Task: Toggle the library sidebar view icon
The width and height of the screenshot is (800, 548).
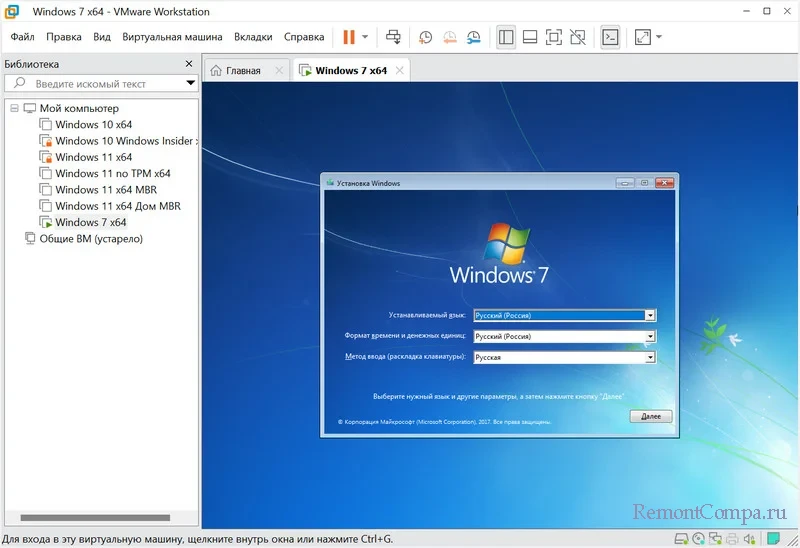Action: (x=506, y=37)
